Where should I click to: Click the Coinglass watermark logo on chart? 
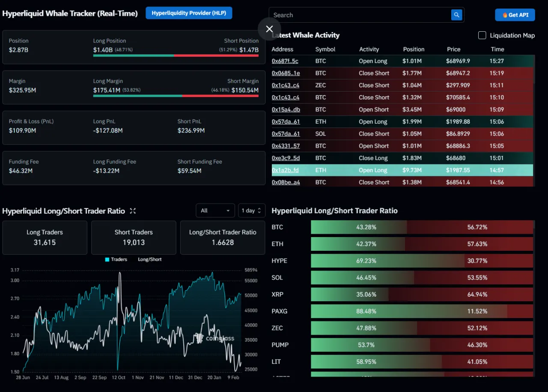coord(215,339)
